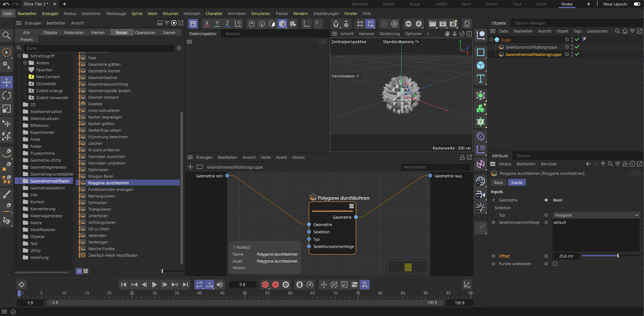The width and height of the screenshot is (644, 316).
Task: Expand the Andere folder in tree
Action: (x=25, y=63)
